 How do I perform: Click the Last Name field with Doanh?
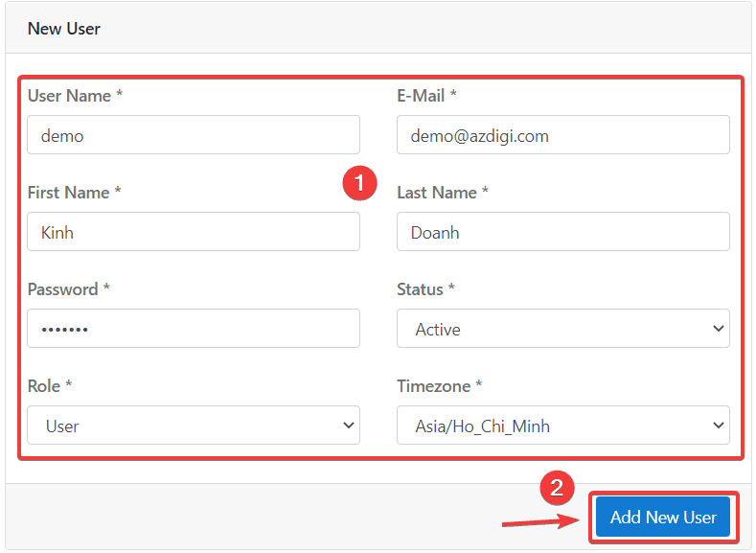click(563, 232)
